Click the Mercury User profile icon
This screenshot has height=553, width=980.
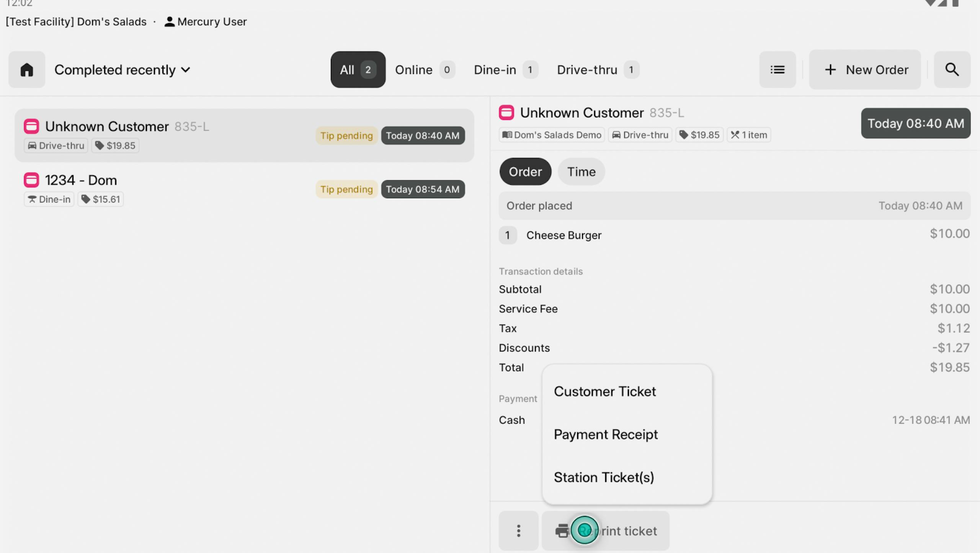coord(169,22)
